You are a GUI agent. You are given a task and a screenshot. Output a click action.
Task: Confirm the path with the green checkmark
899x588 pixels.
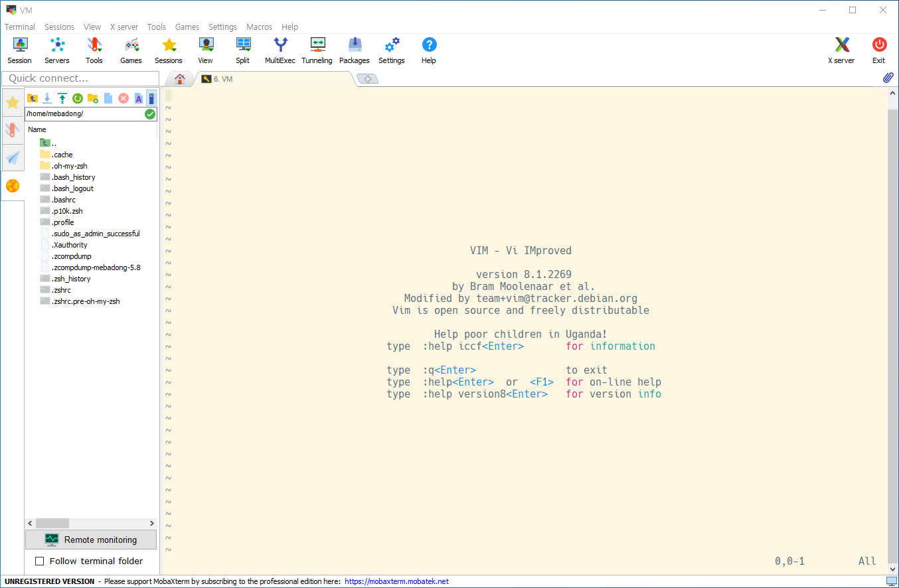(151, 114)
